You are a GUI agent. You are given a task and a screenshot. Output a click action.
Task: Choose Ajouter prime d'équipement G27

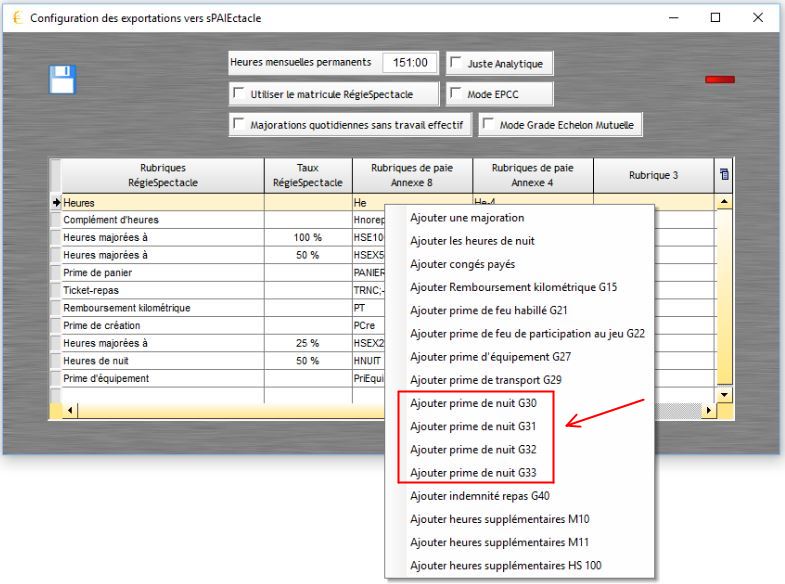click(491, 357)
